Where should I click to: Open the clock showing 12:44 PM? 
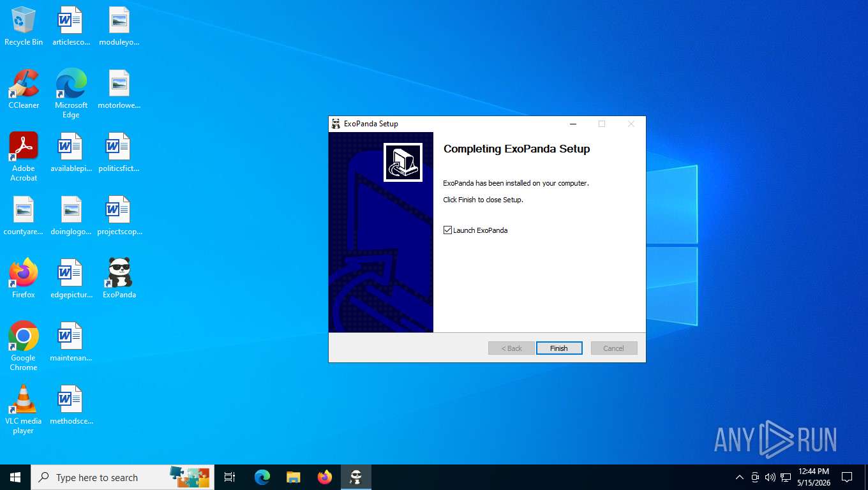(813, 477)
